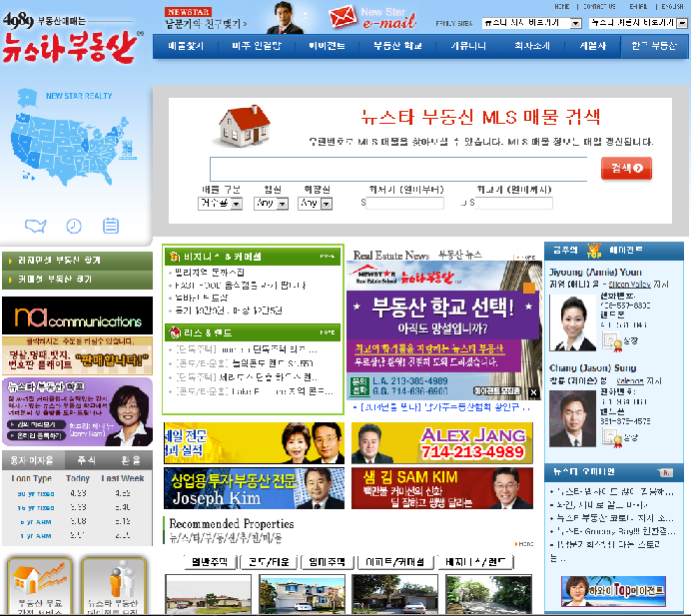
Task: Open the 뉴스타 부동산 학교 purple banner
Action: (77, 412)
